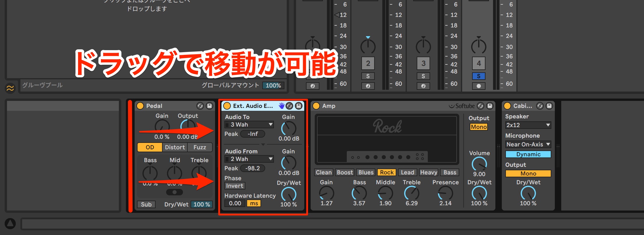Open hot-swap for the Cabinet device
644x235 pixels.
(540, 106)
